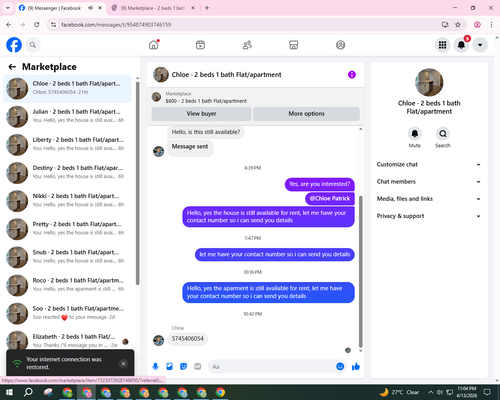
Task: Click the More options button
Action: tap(306, 114)
